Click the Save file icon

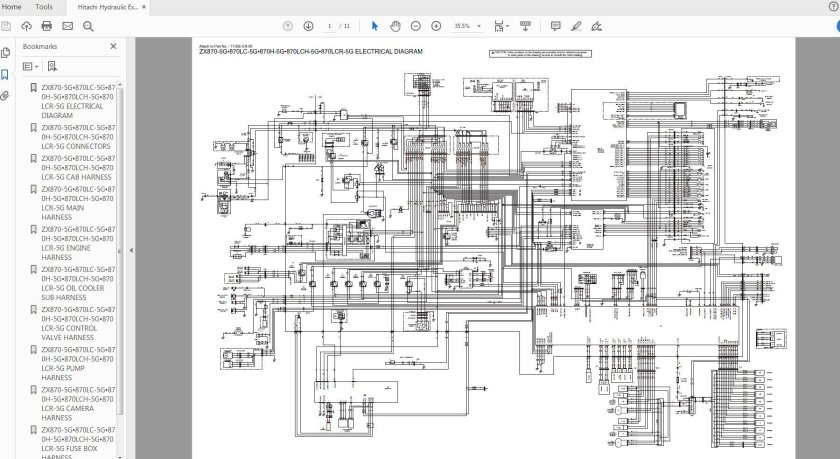[7, 25]
